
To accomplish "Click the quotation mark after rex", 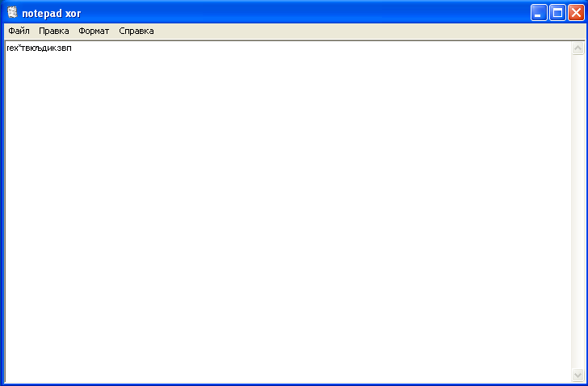I will (x=20, y=47).
